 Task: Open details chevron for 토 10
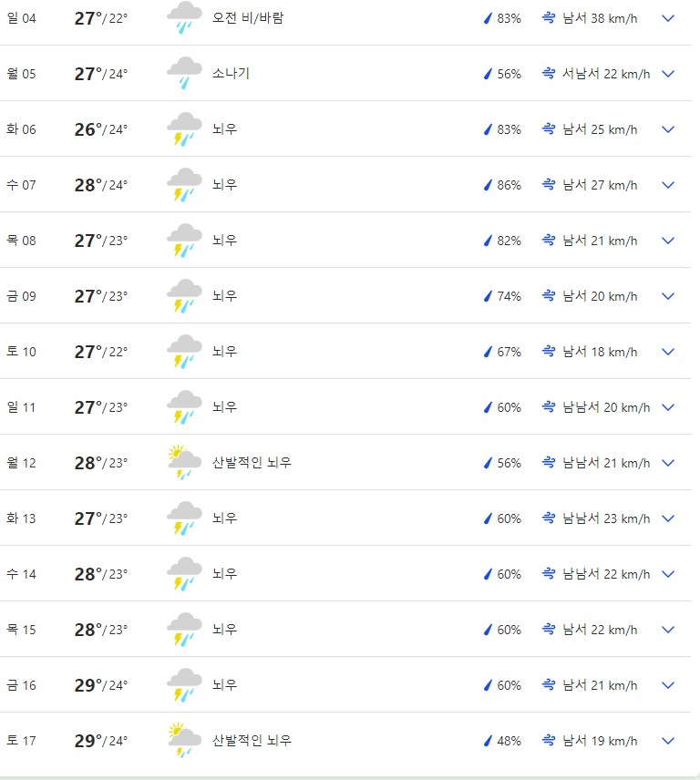click(668, 352)
